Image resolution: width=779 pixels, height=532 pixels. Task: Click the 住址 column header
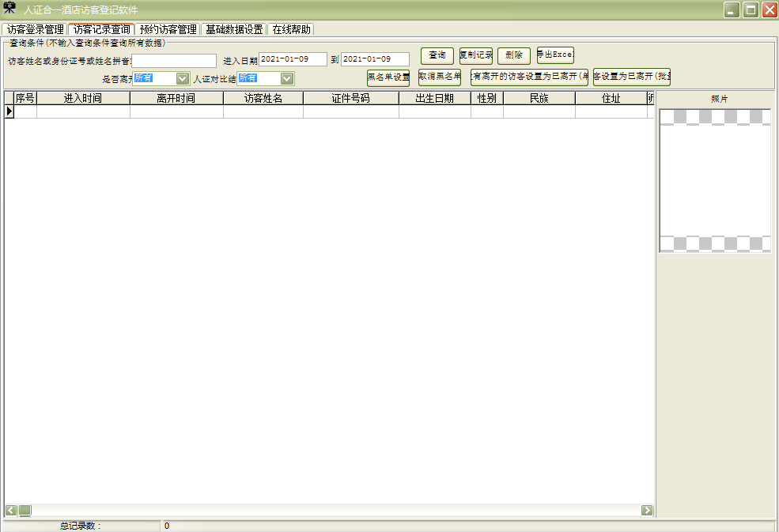coord(611,98)
